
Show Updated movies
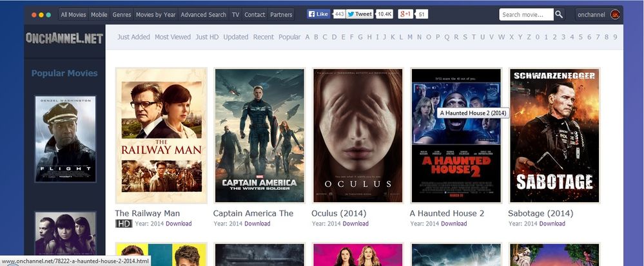point(236,37)
